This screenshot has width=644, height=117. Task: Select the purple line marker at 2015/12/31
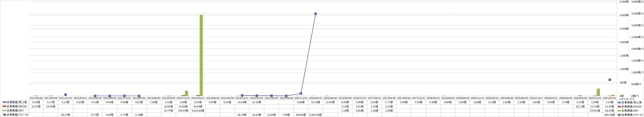coord(301,93)
